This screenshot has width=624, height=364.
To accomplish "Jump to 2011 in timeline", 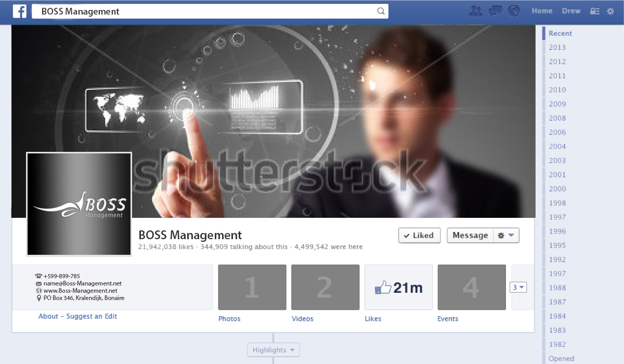I will (x=557, y=75).
